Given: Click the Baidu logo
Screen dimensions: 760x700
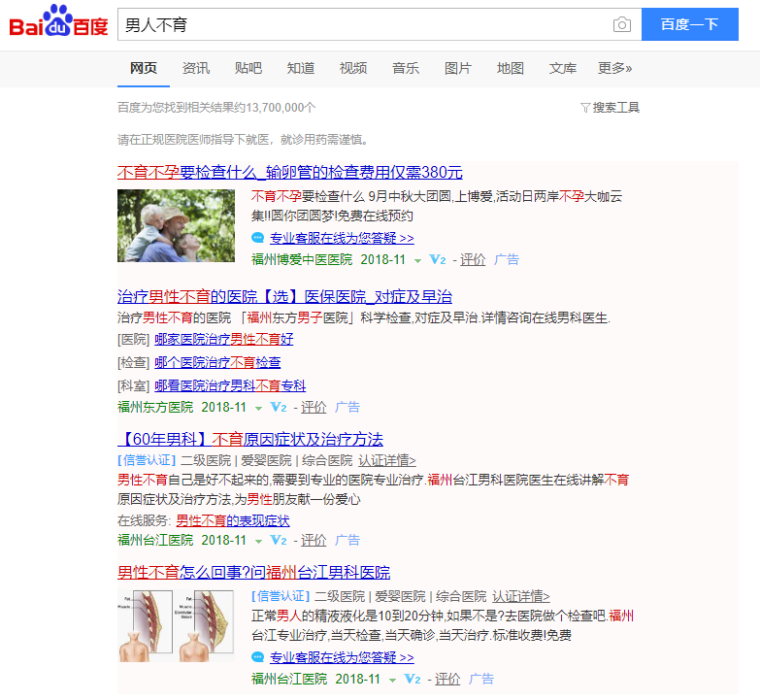Looking at the screenshot, I should pyautogui.click(x=58, y=23).
